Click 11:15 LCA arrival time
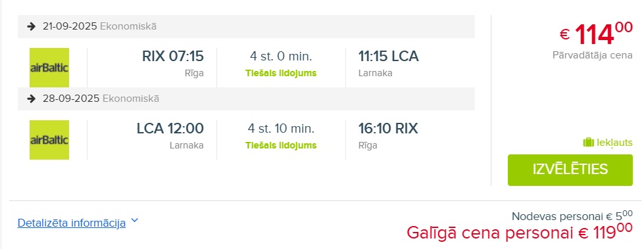Viewport: 644px width, 249px height. 389,57
